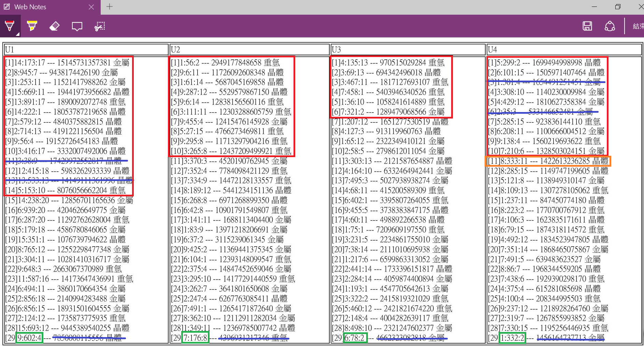The image size is (644, 346).
Task: Click U2 row [22]2:375:4
Action: pyautogui.click(x=231, y=269)
